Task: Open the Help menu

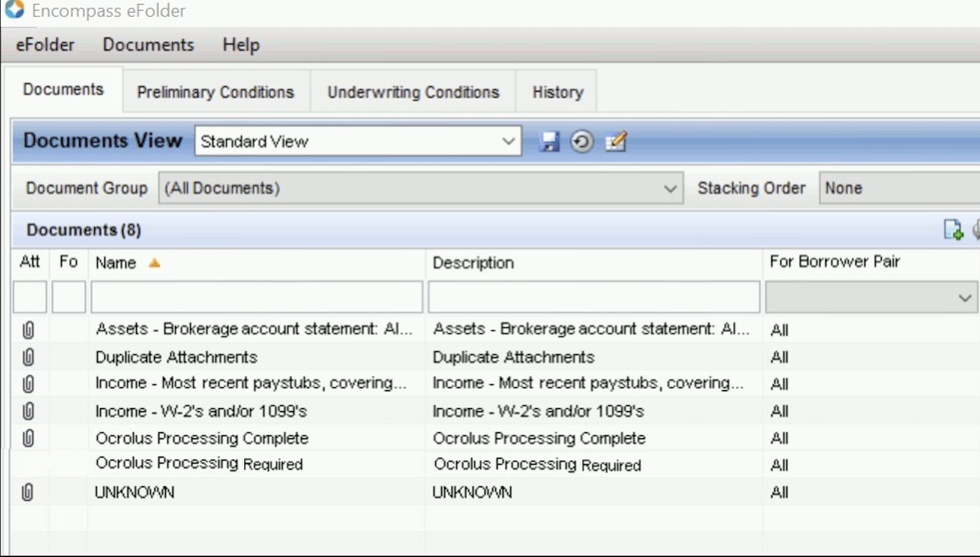Action: click(x=241, y=45)
